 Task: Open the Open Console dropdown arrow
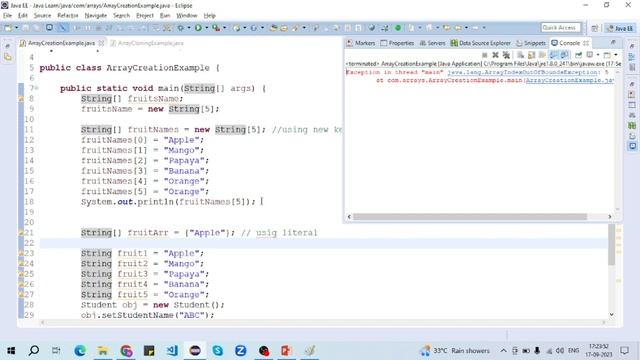(x=616, y=55)
